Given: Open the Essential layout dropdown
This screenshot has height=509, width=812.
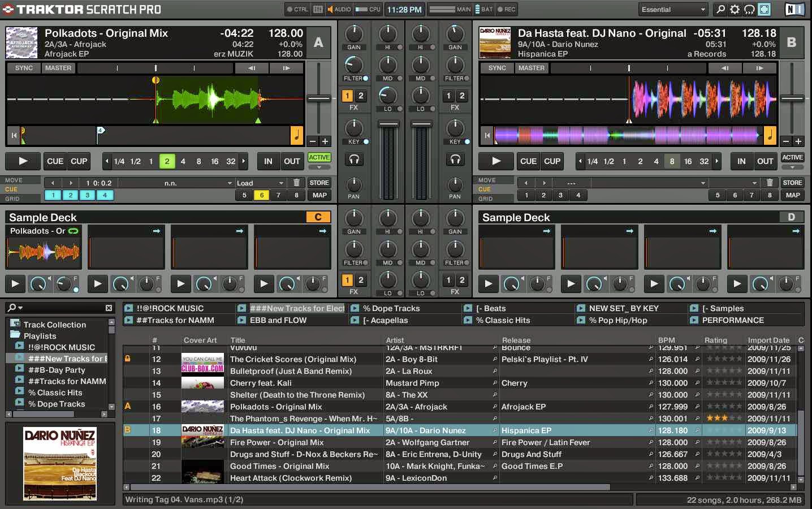Looking at the screenshot, I should click(673, 9).
